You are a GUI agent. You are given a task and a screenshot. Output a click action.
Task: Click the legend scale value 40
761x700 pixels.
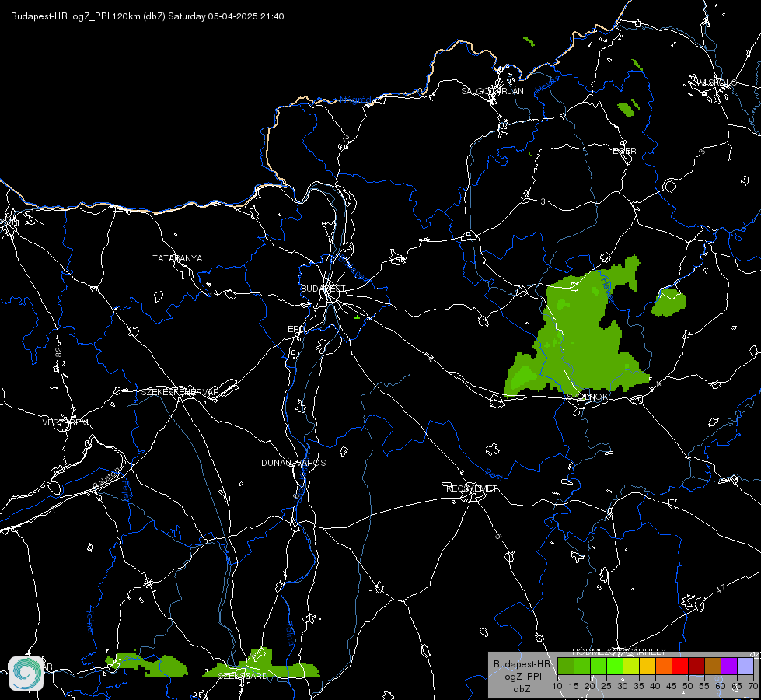click(655, 686)
